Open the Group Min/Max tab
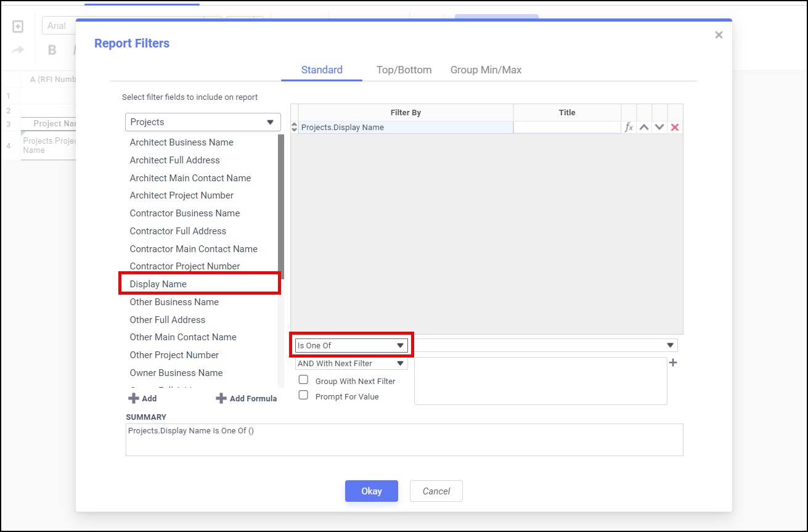Screen dimensions: 808x532 (486, 70)
